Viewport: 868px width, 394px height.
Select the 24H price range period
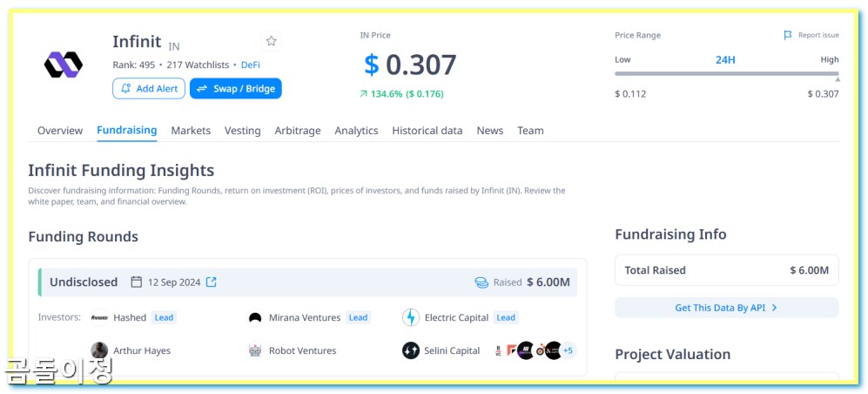coord(725,60)
